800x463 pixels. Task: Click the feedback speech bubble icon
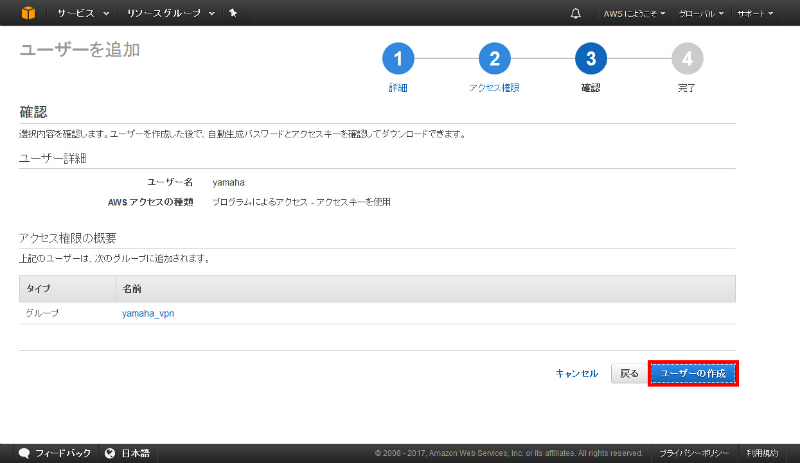pos(24,453)
